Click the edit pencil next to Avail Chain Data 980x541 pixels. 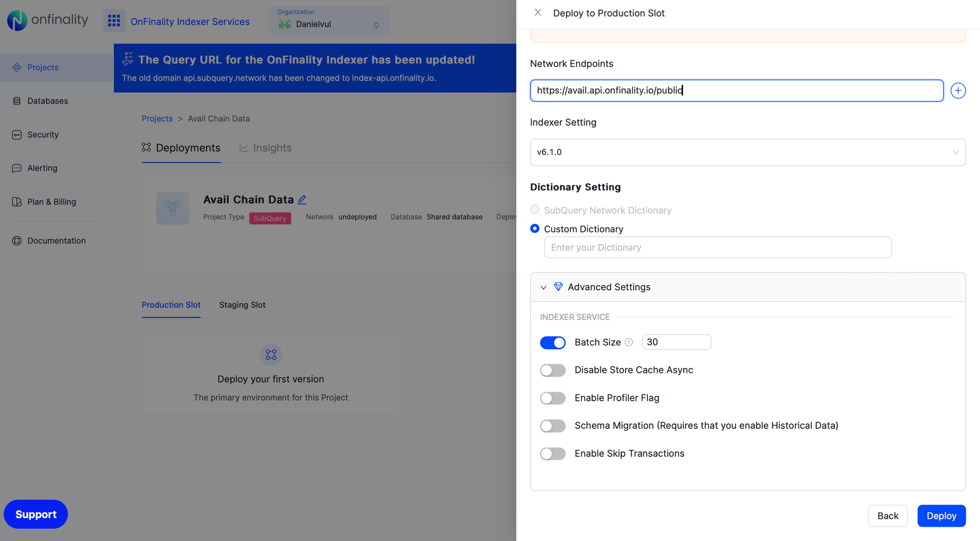(x=302, y=199)
